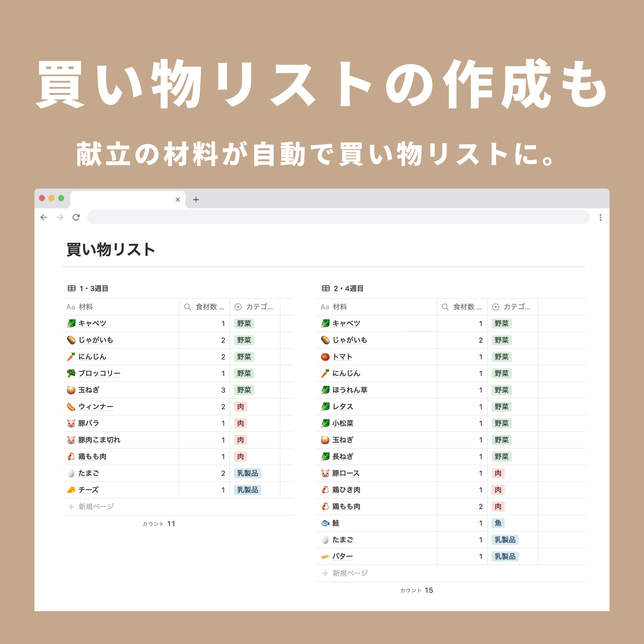Screen dimensions: 644x644
Task: Click the 乳製品 tag on the チーズ row
Action: click(247, 490)
